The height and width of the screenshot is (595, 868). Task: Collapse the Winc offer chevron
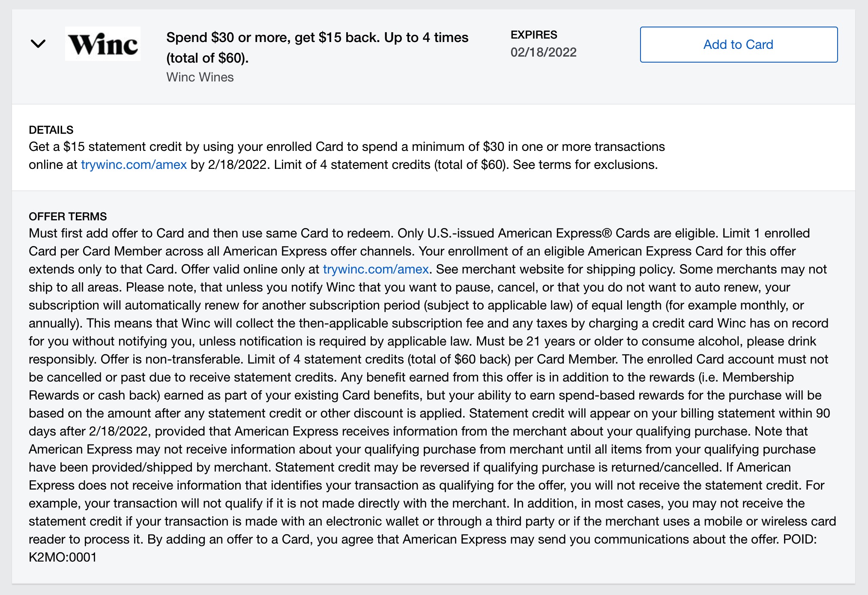coord(38,44)
